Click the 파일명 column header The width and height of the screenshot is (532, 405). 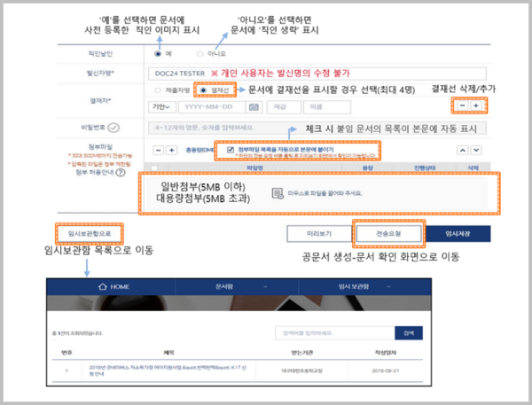coord(254,167)
